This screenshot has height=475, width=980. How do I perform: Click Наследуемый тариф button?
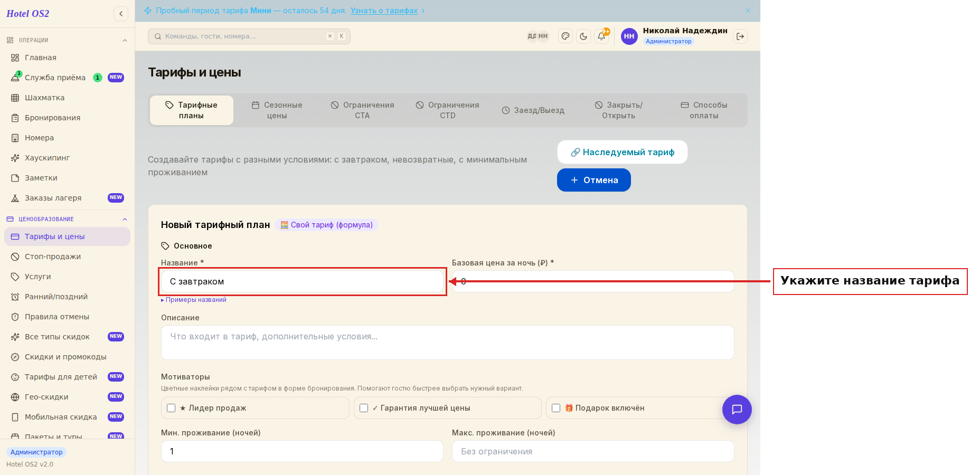(x=623, y=152)
